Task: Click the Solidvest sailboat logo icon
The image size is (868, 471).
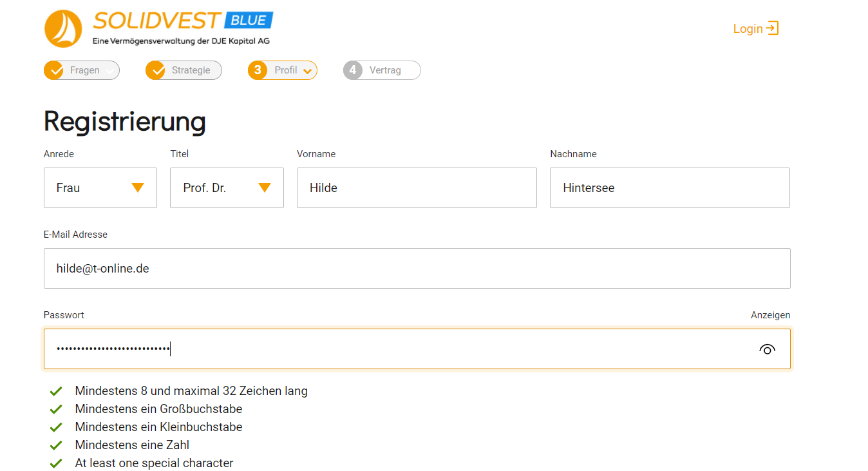Action: pos(63,29)
